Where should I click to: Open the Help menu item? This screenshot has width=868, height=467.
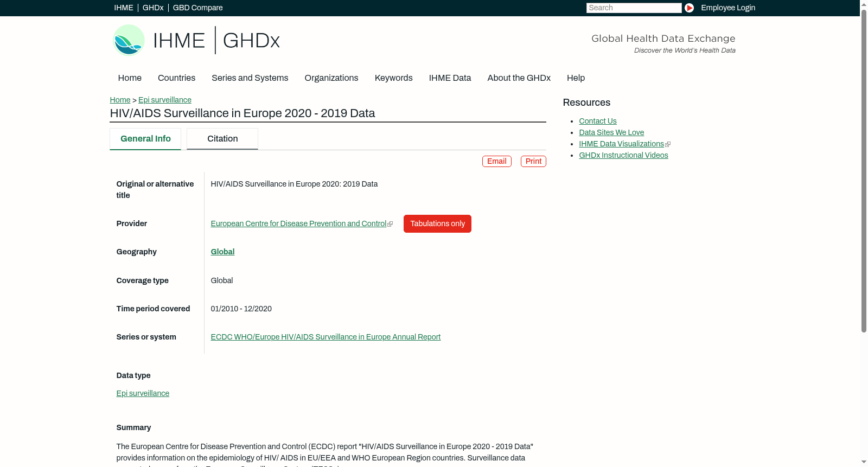pos(576,78)
